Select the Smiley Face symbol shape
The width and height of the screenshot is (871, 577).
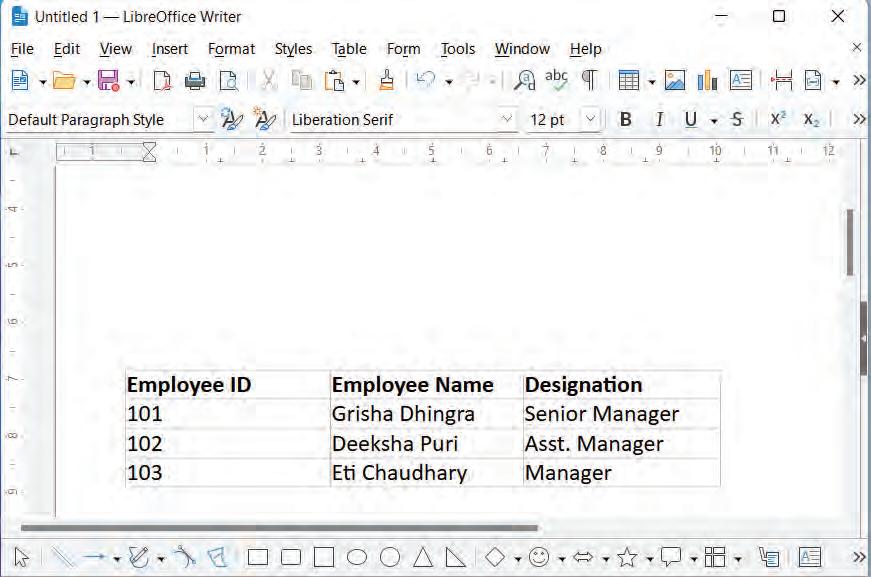pos(539,557)
